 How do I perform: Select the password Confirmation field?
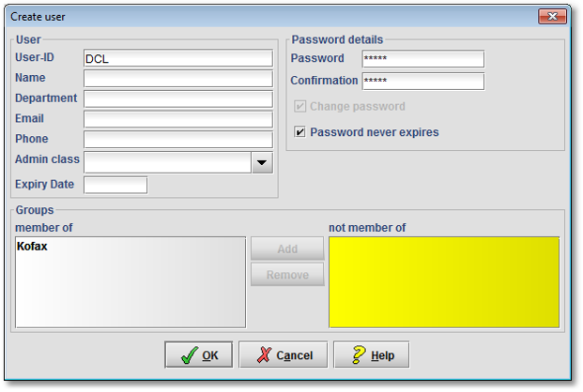pyautogui.click(x=422, y=82)
